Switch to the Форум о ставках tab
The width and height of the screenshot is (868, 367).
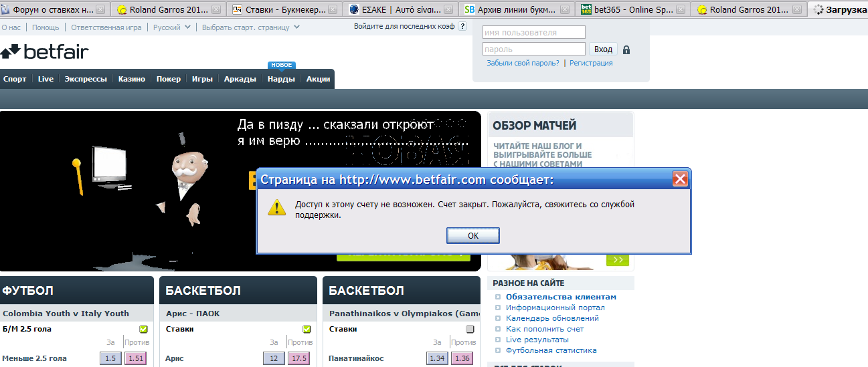point(54,9)
